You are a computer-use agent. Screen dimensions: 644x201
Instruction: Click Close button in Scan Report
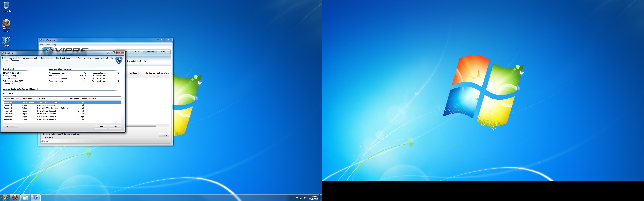click(101, 127)
